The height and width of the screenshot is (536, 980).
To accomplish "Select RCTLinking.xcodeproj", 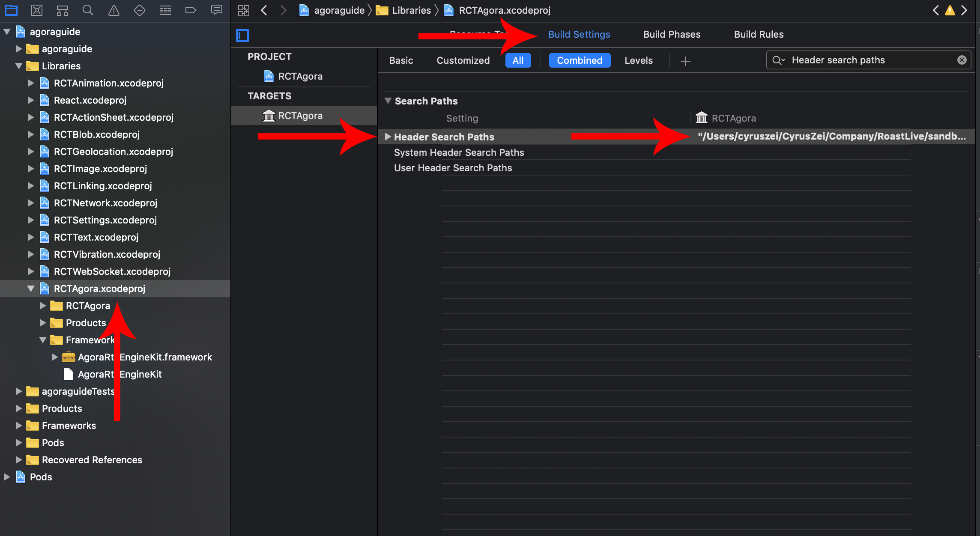I will [103, 186].
